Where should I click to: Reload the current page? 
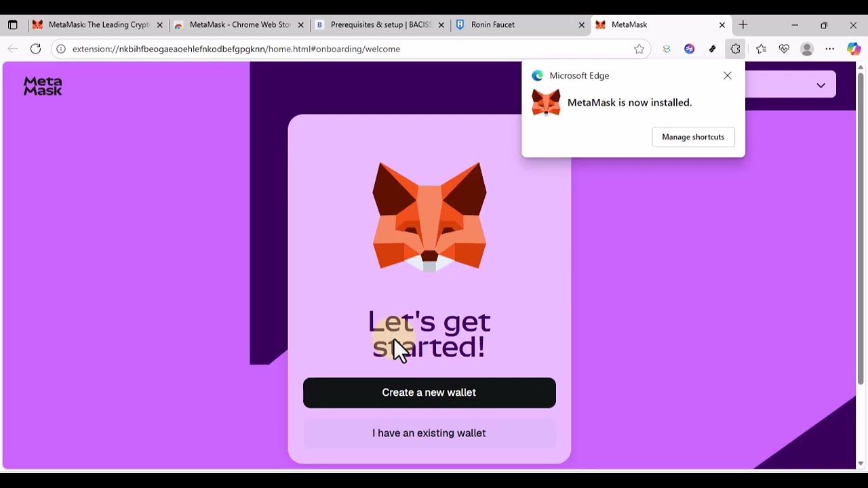pos(35,49)
